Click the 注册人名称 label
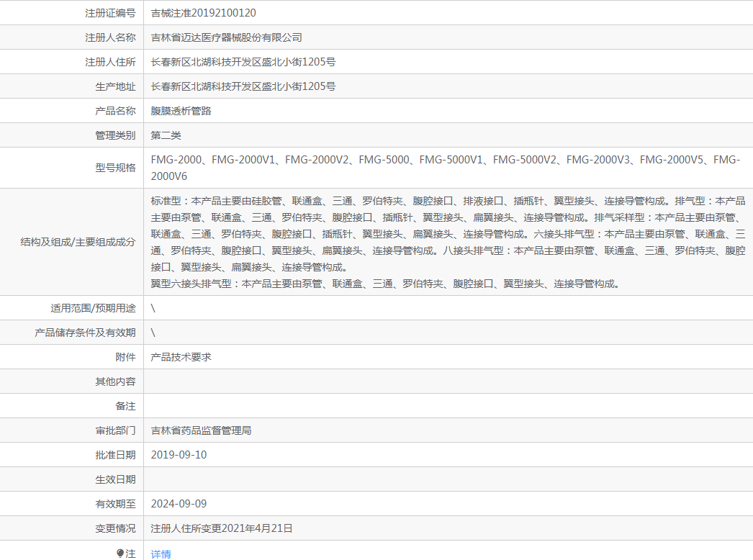Viewport: 753px width, 560px height. pos(110,37)
